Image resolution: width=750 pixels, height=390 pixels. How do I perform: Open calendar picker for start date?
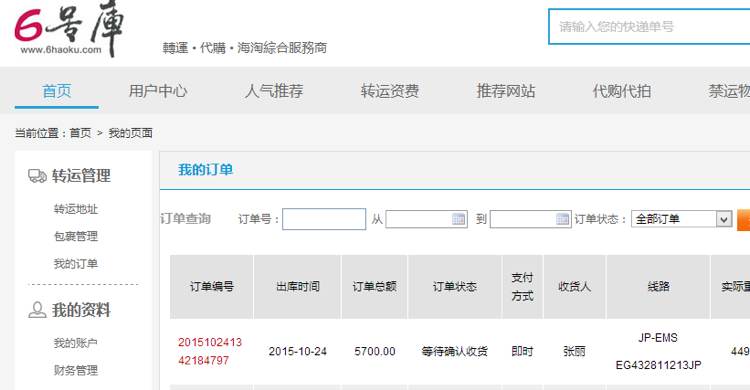pyautogui.click(x=458, y=219)
